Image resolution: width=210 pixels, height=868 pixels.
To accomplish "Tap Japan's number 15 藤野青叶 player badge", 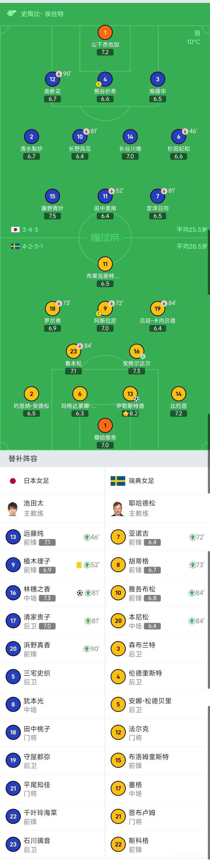I will (x=52, y=196).
